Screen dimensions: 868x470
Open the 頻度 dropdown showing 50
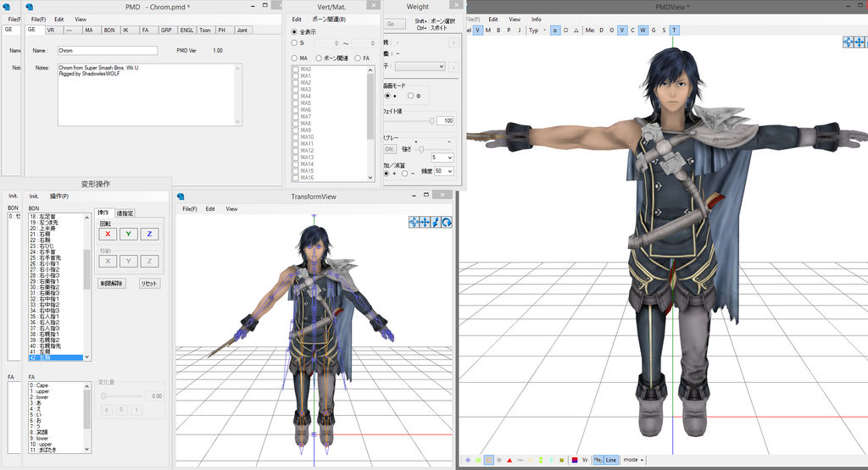(444, 171)
